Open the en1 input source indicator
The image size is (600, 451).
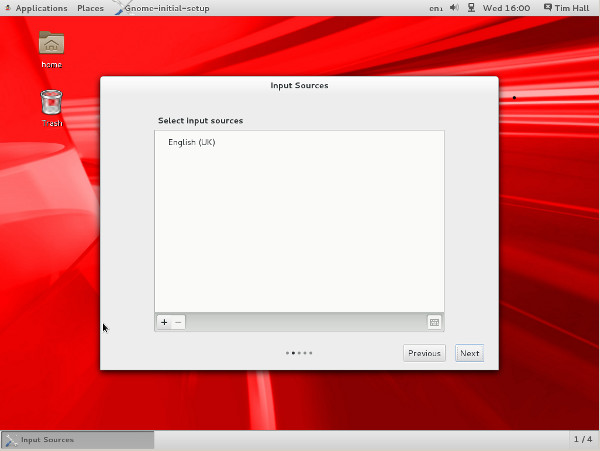coord(436,8)
